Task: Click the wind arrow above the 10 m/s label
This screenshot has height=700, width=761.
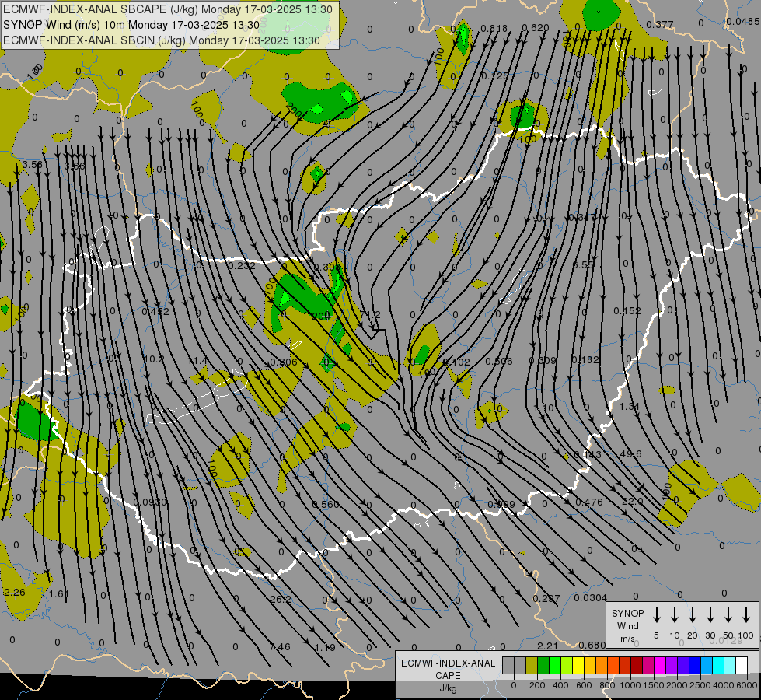Action: (674, 615)
